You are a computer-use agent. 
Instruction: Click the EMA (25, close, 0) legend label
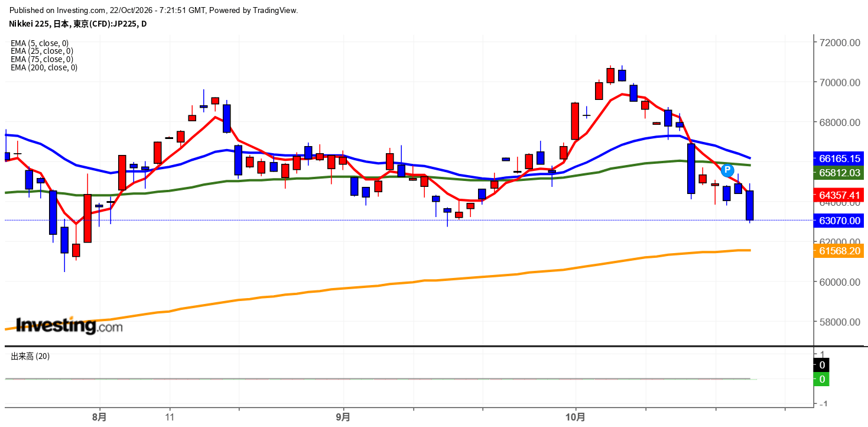coord(42,51)
